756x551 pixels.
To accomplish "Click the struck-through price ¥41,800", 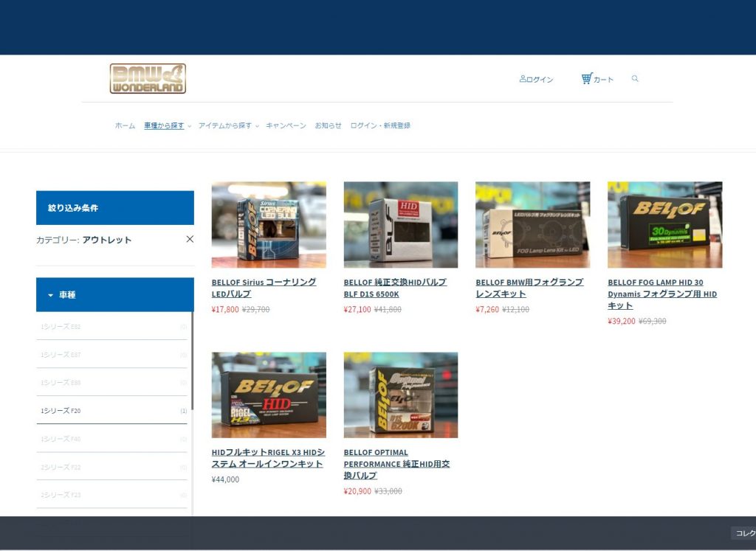I will (x=388, y=309).
